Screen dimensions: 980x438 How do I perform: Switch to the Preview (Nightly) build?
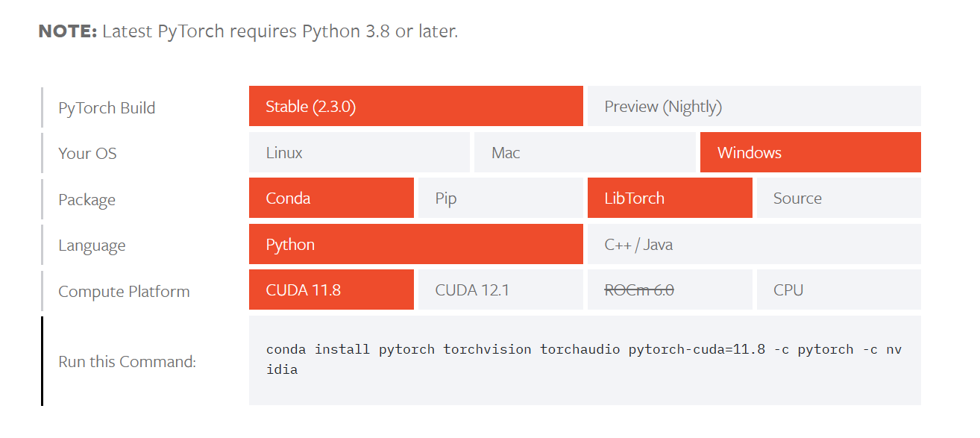pyautogui.click(x=753, y=106)
